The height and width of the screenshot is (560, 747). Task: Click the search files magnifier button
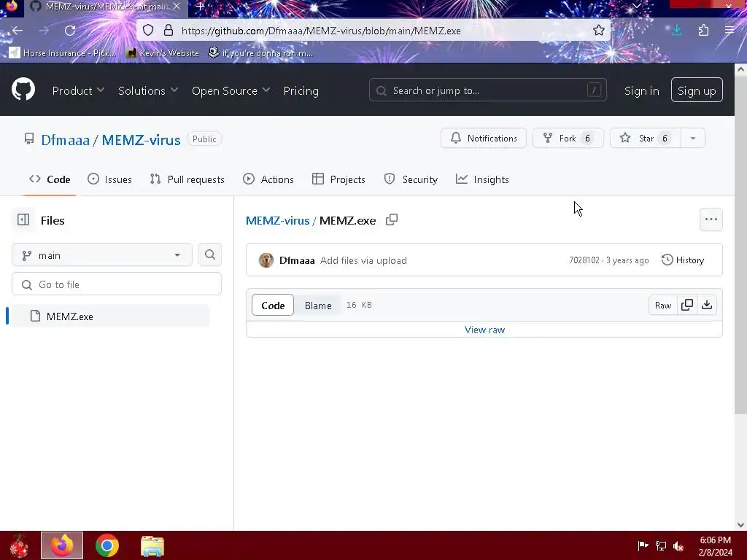pyautogui.click(x=210, y=254)
